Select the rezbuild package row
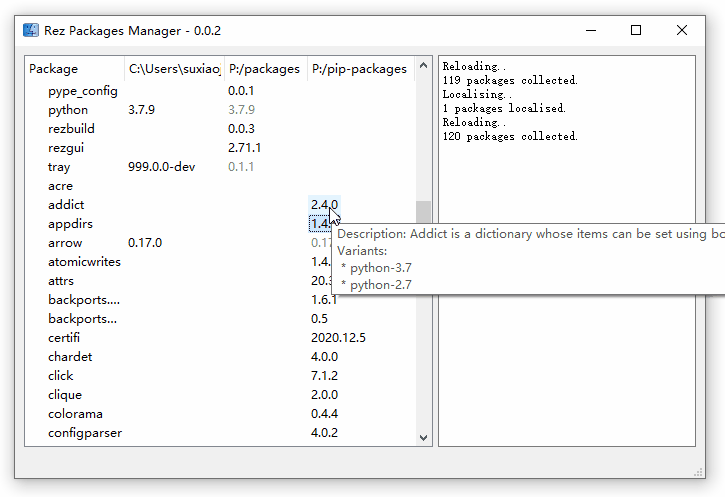This screenshot has height=497, width=725. [x=220, y=129]
